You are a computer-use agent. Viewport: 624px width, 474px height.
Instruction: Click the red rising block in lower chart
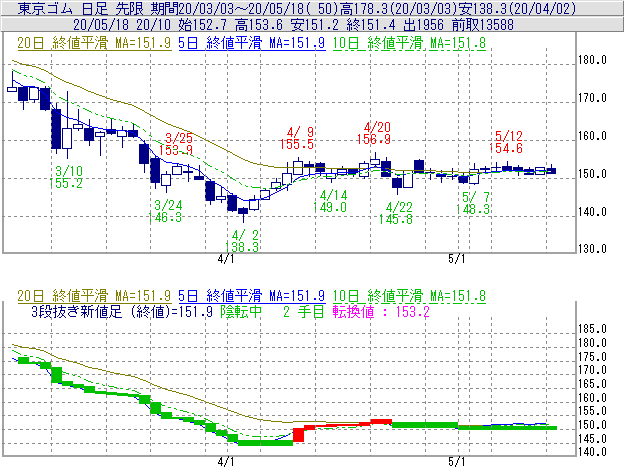tap(298, 435)
